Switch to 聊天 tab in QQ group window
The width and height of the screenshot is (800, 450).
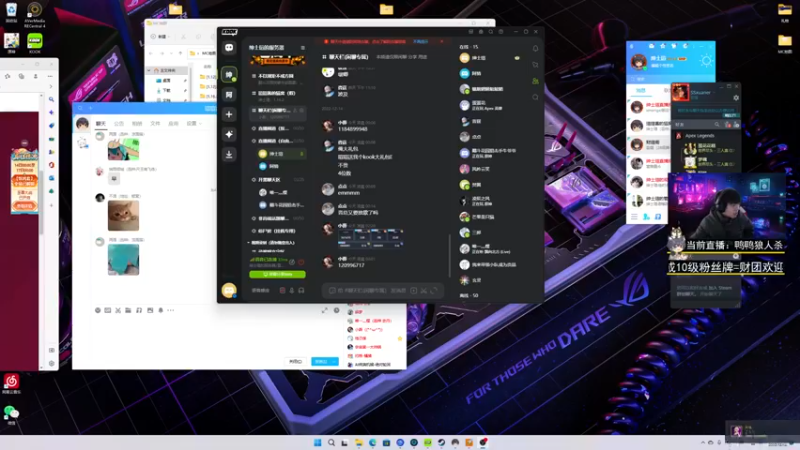click(101, 123)
